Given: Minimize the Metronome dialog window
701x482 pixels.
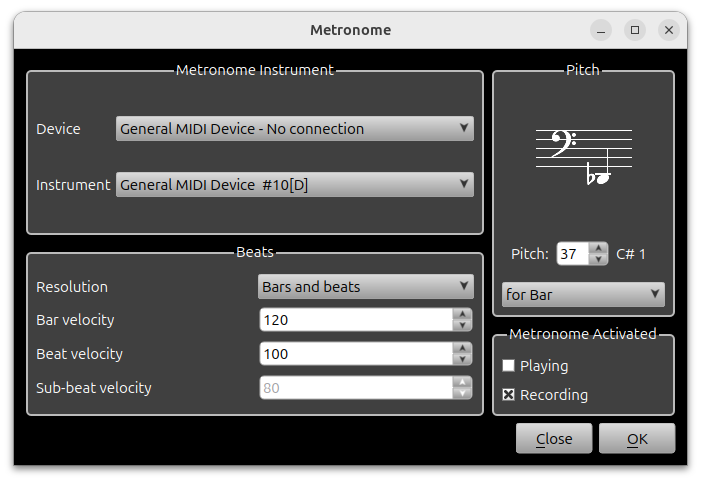Looking at the screenshot, I should 601,30.
